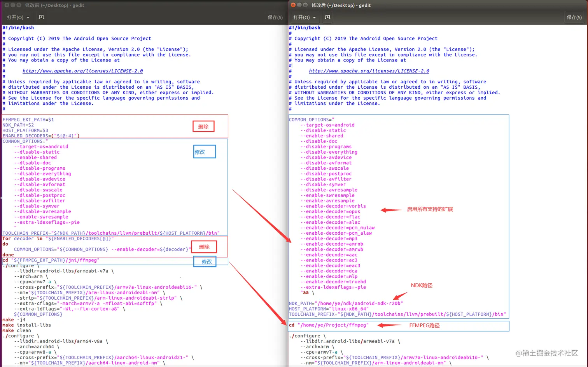Click line --enable-decoder=dca
The height and width of the screenshot is (367, 588).
pos(329,271)
